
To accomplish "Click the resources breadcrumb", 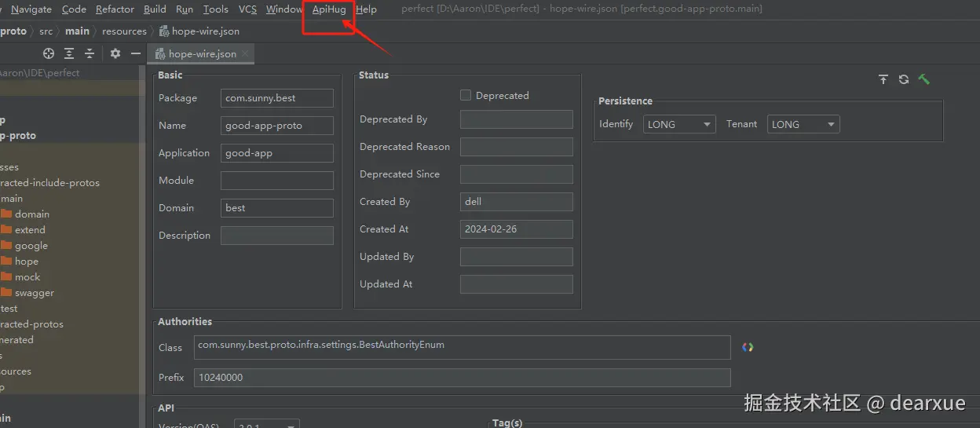I will pyautogui.click(x=124, y=31).
